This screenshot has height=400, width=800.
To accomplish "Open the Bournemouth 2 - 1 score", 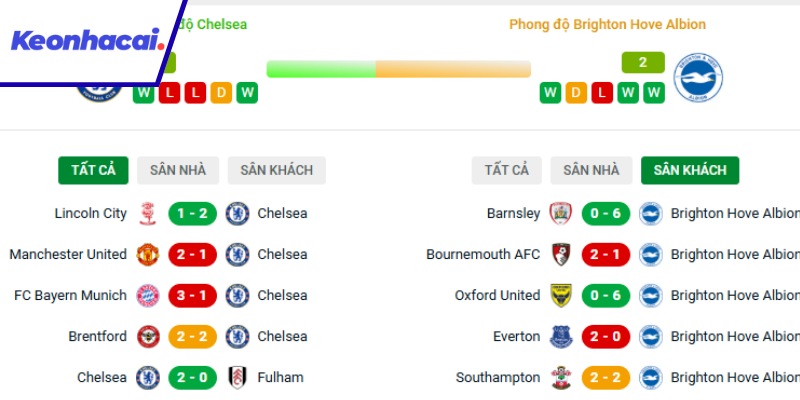I will [605, 254].
